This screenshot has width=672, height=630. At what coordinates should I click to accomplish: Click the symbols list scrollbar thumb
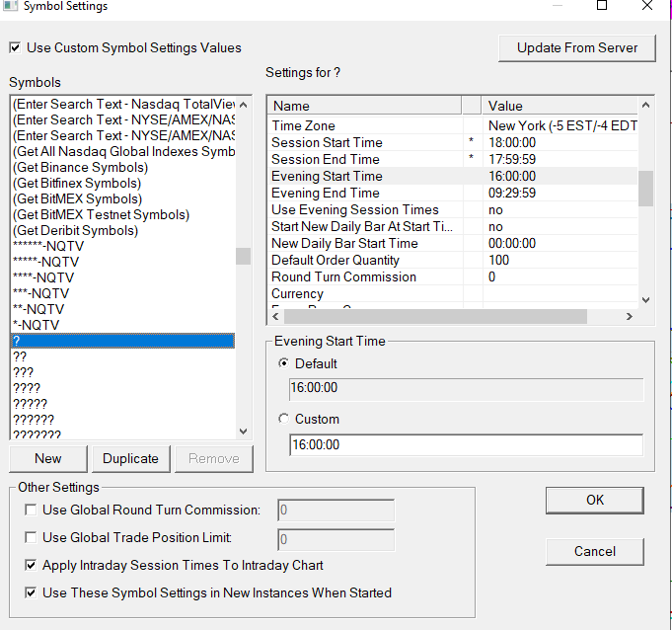coord(244,256)
